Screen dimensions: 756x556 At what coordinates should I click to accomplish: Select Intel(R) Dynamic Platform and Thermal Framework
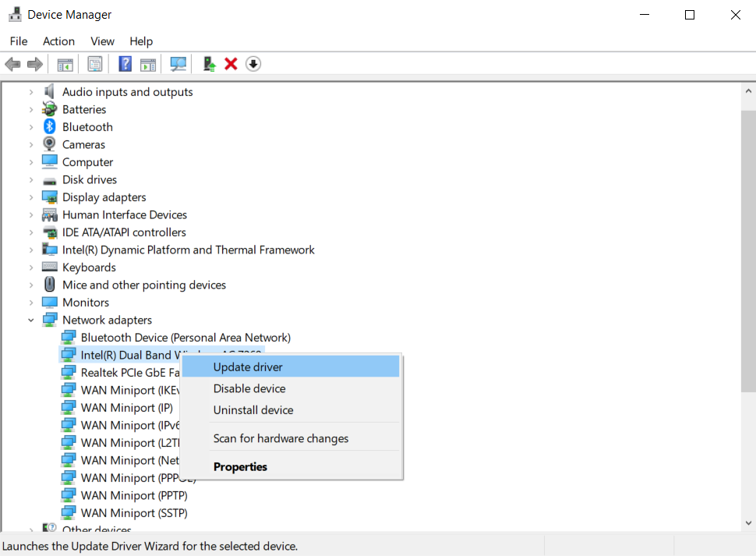point(188,250)
